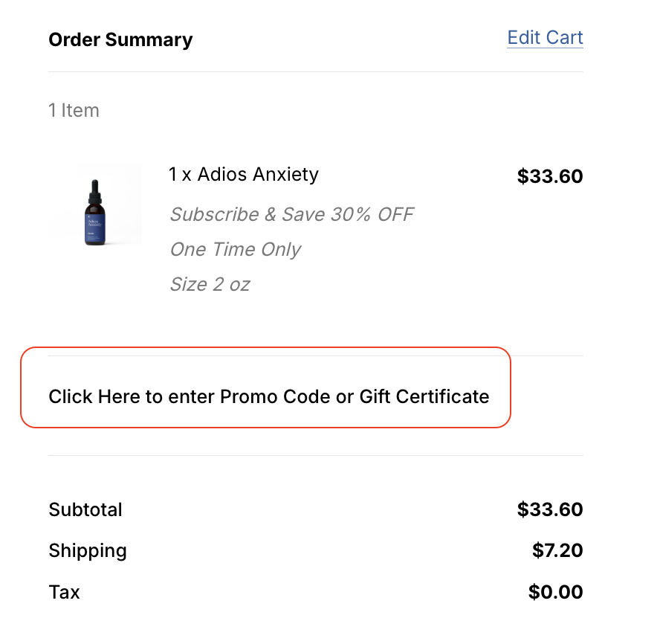Click the Subtotal label
Screen dimensions: 660x644
(85, 509)
